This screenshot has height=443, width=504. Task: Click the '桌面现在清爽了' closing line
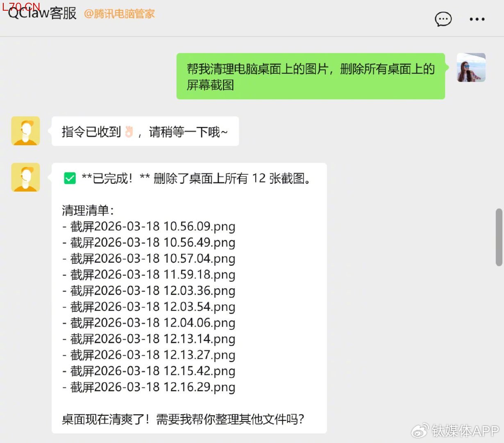coord(183,419)
